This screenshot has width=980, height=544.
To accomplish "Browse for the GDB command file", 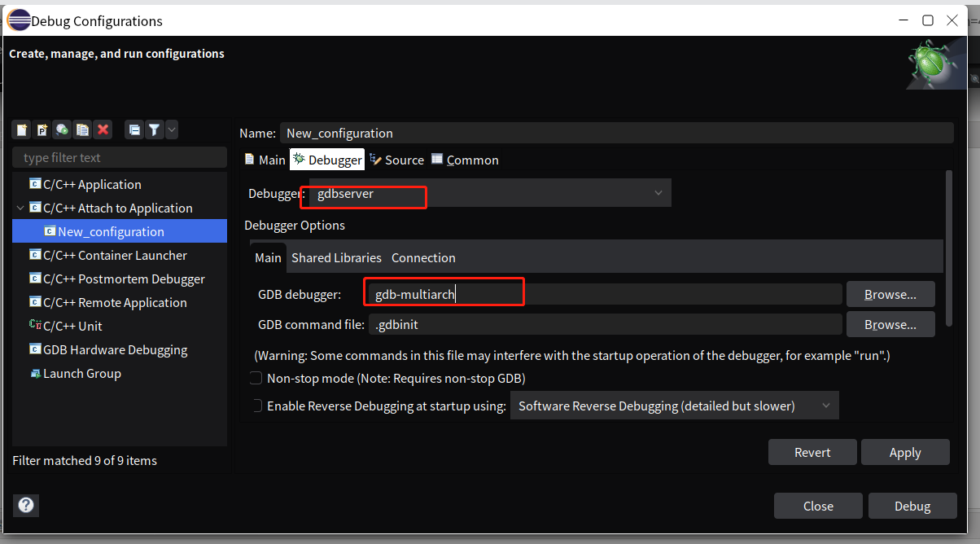I will coord(890,324).
